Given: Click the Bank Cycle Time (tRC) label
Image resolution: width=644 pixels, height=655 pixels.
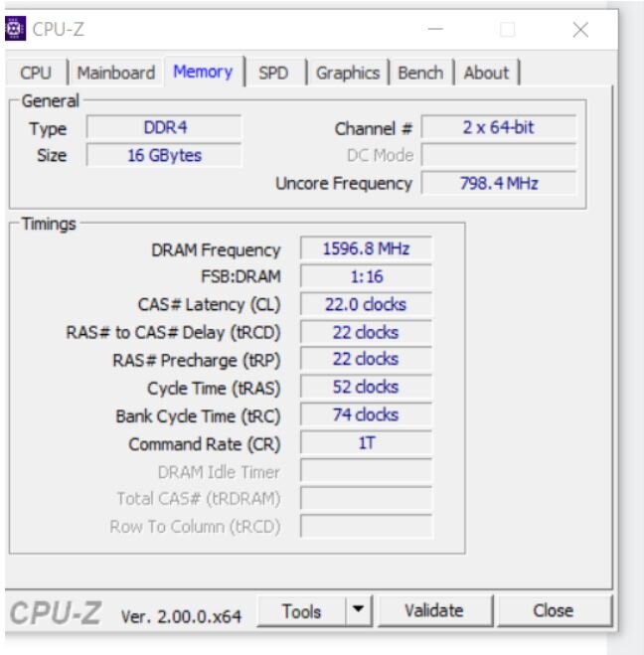Looking at the screenshot, I should click(x=198, y=416).
